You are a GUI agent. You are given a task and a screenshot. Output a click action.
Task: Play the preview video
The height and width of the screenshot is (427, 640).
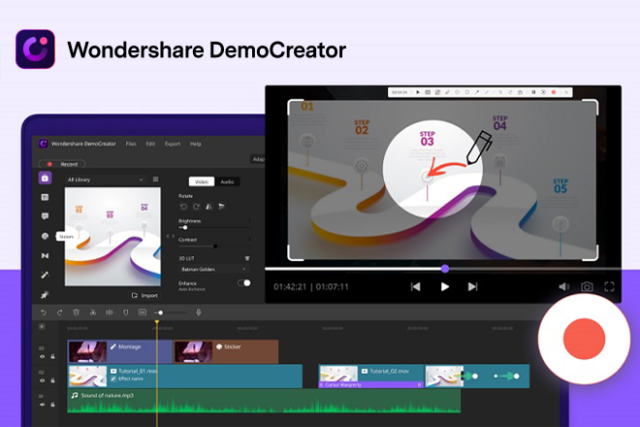[445, 287]
